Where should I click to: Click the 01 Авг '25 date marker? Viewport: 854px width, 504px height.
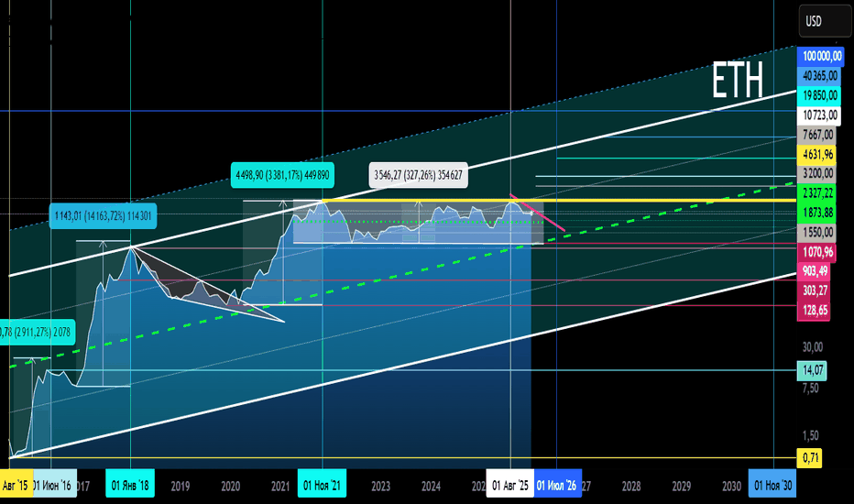(x=510, y=485)
